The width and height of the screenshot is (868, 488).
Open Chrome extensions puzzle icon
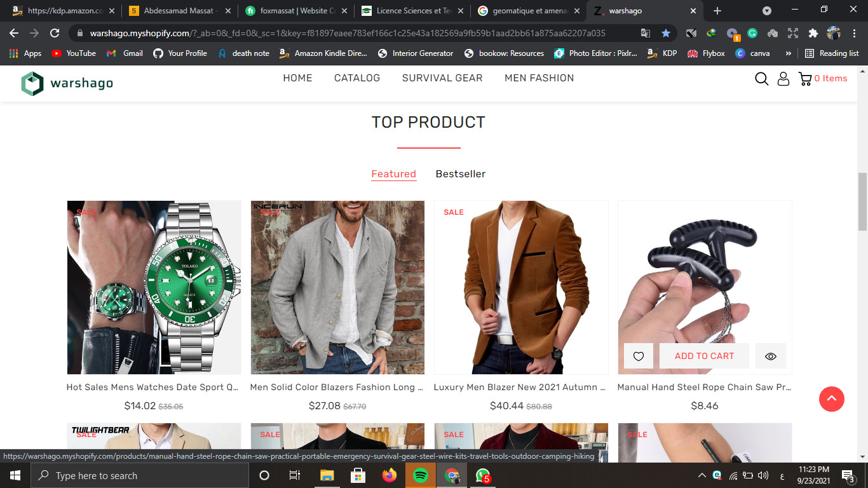coord(813,33)
